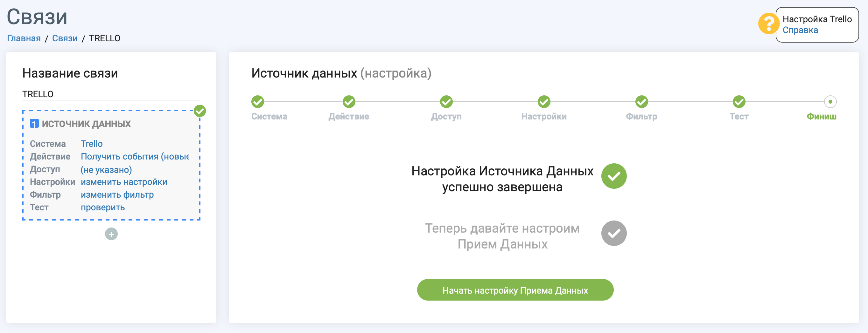Image resolution: width=868 pixels, height=333 pixels.
Task: Click the Настройки step label
Action: click(x=544, y=117)
